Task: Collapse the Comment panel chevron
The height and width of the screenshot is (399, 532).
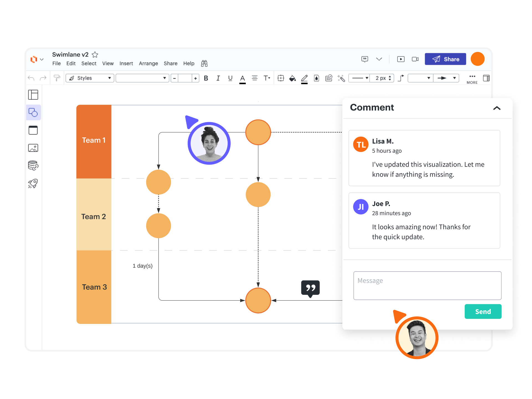Action: [x=497, y=108]
